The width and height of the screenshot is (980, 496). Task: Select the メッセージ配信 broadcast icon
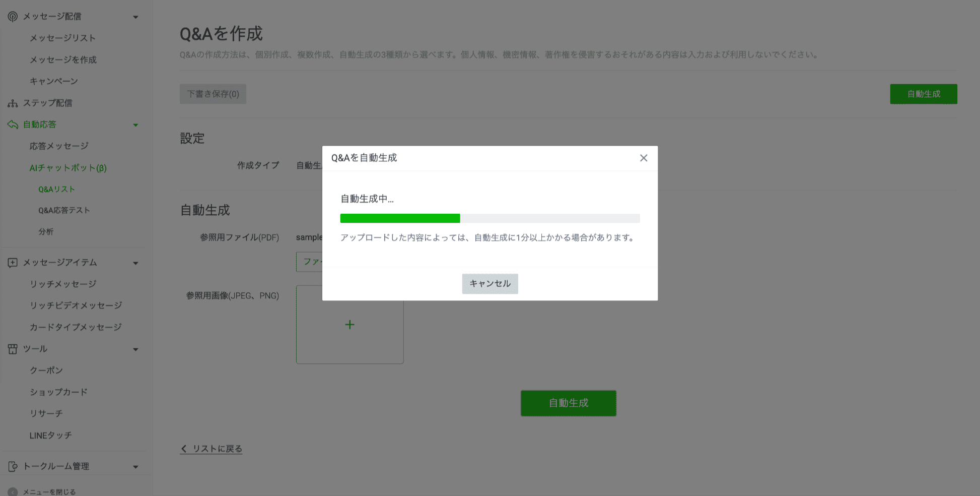click(12, 16)
